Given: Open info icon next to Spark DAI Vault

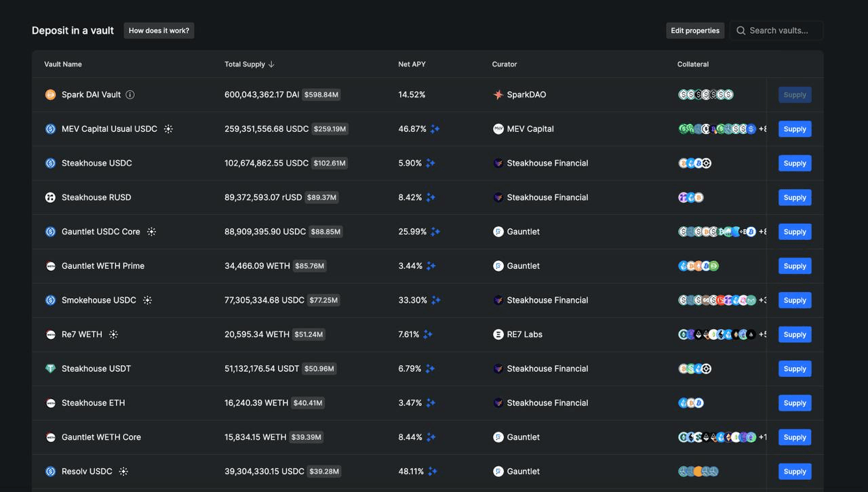Looking at the screenshot, I should 130,95.
